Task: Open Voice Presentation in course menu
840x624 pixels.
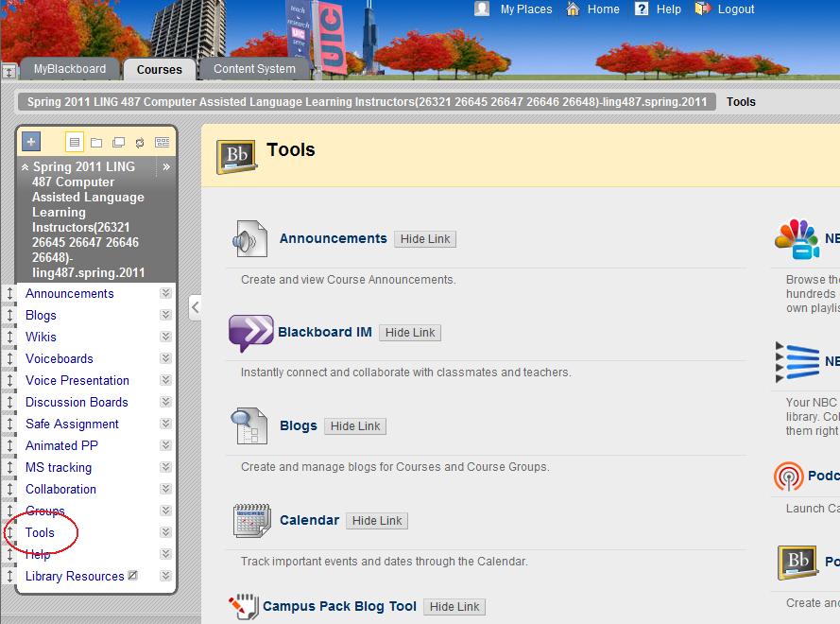Action: coord(77,381)
